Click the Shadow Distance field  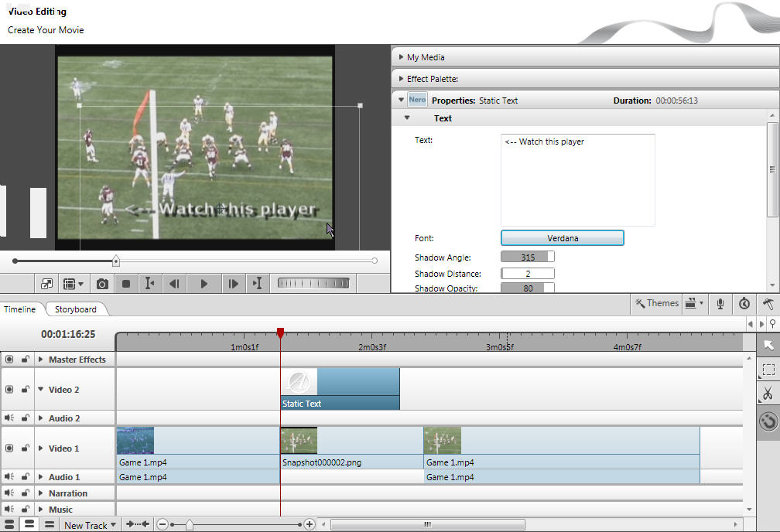[527, 274]
